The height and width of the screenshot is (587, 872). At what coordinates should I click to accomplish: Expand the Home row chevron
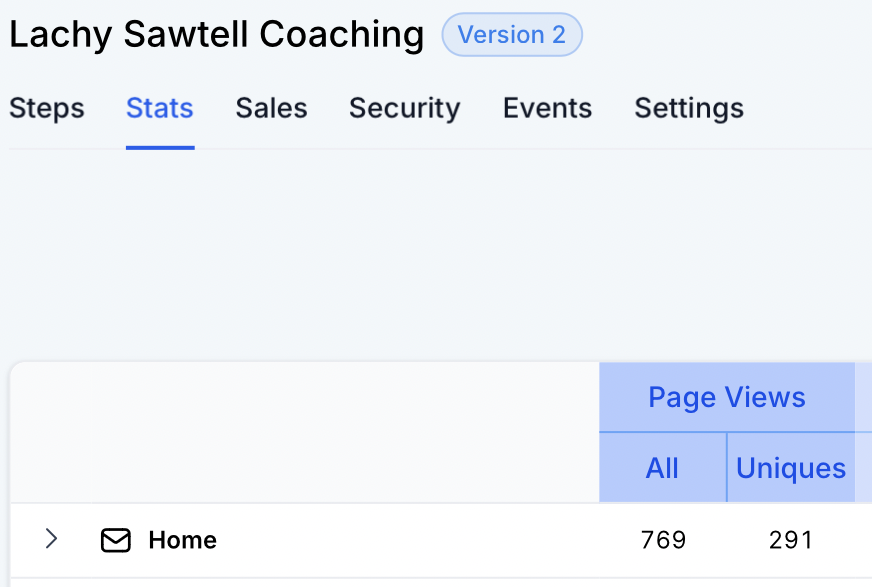[x=52, y=540]
